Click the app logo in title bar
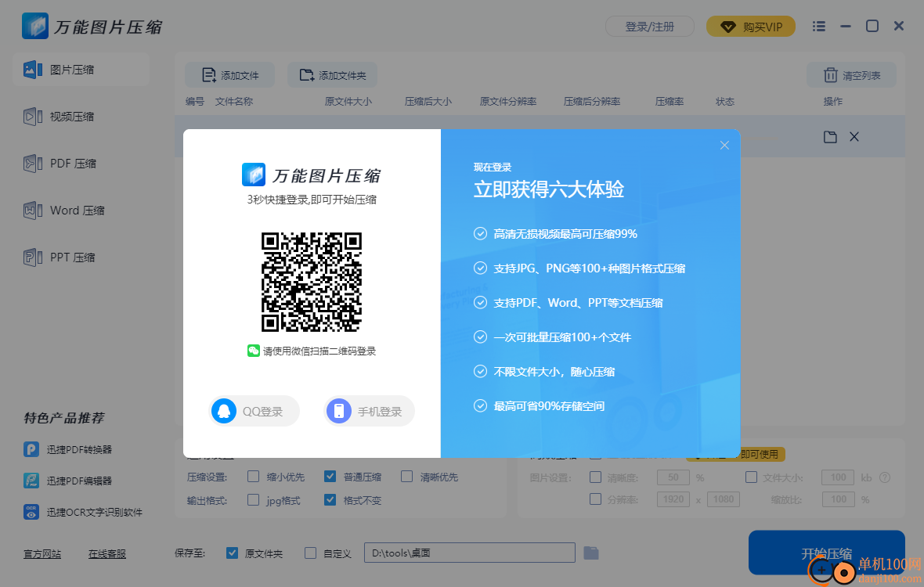 34,27
